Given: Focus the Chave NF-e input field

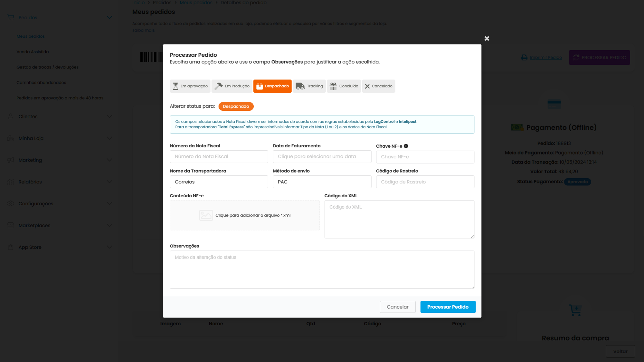Looking at the screenshot, I should coord(425,157).
